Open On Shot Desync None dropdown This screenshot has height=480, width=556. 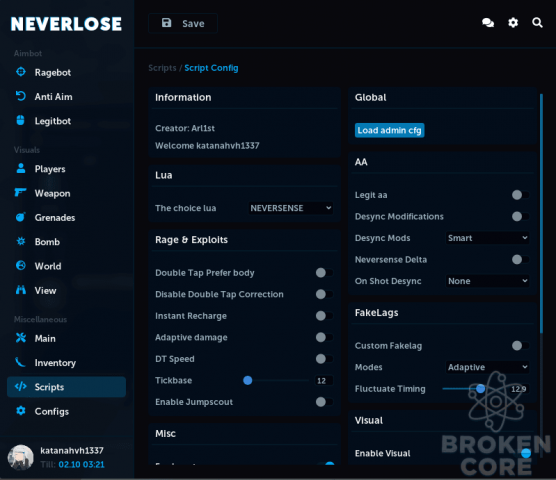point(488,281)
